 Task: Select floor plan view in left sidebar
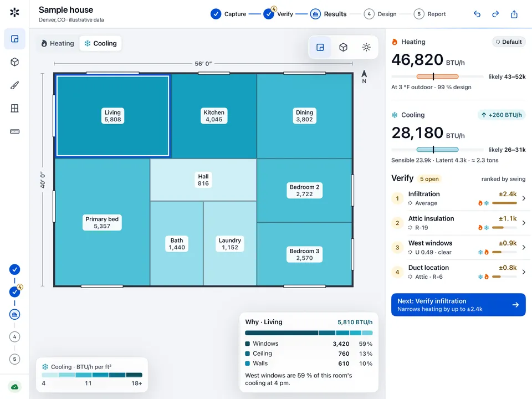coord(14,39)
